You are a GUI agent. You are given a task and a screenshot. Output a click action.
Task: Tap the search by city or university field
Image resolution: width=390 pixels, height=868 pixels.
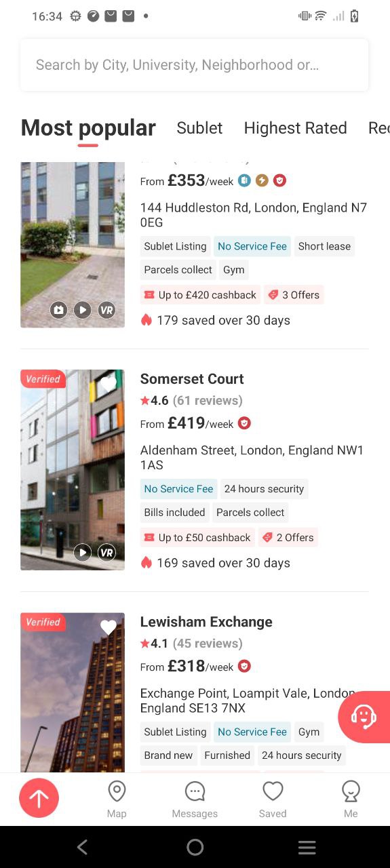coord(194,65)
